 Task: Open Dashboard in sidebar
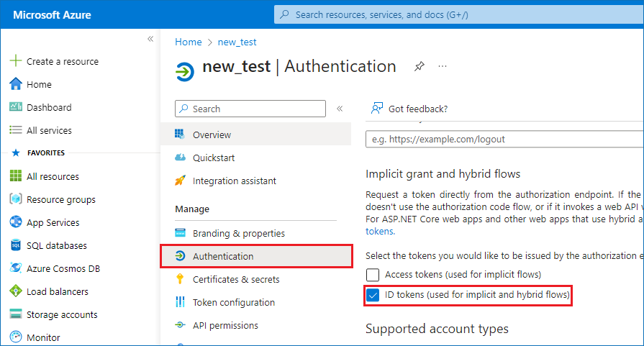(49, 107)
